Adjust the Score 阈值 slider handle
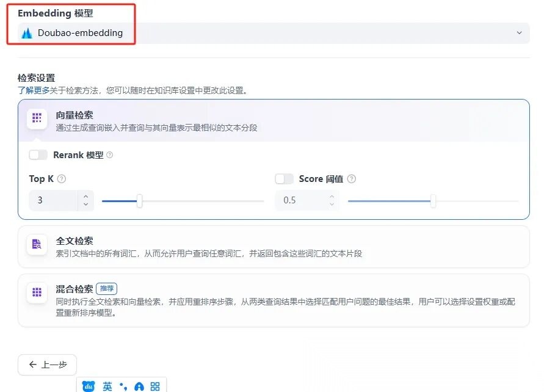 click(x=433, y=201)
